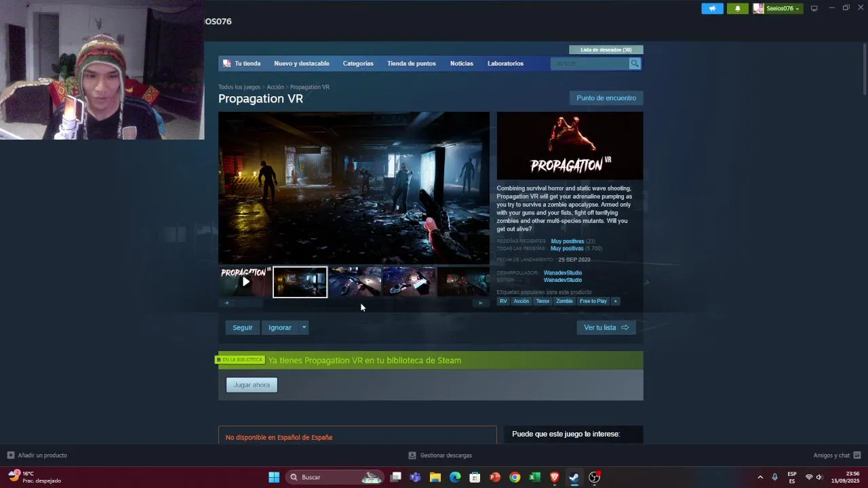Expand tags with plus button

point(615,301)
